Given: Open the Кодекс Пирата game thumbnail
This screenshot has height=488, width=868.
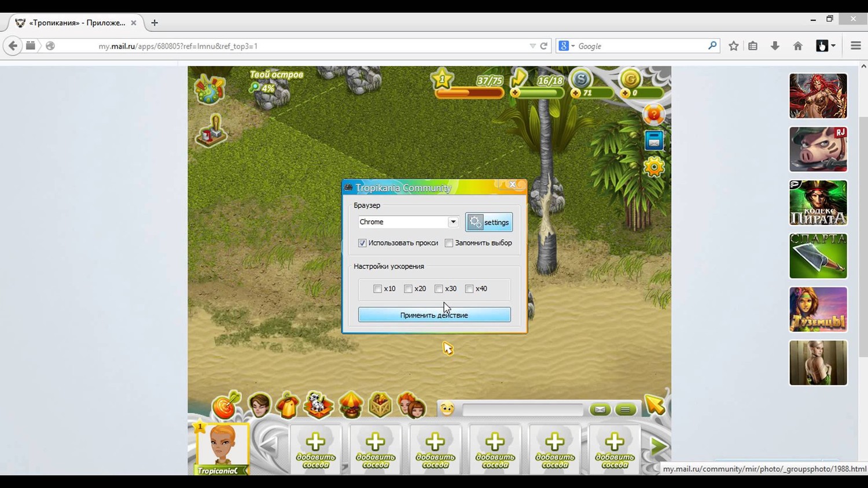Looking at the screenshot, I should pyautogui.click(x=818, y=203).
